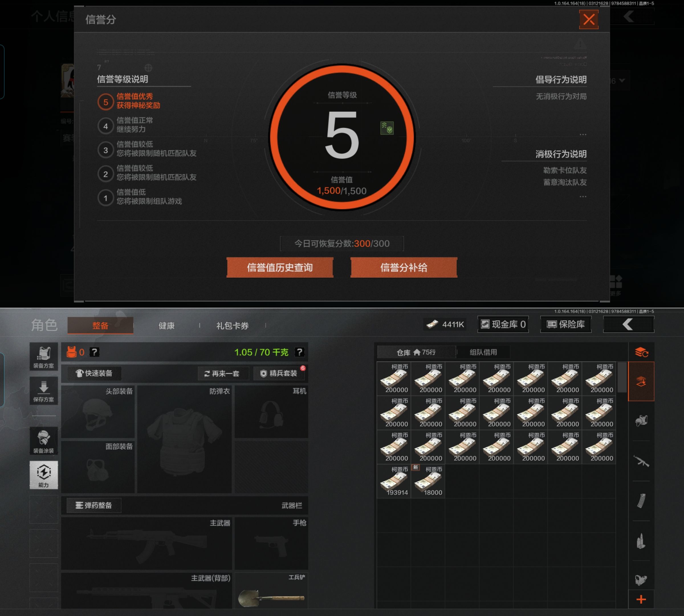Expand 倡导行为说明 ellipsis for more
Viewport: 684px width, 616px height.
coord(583,135)
